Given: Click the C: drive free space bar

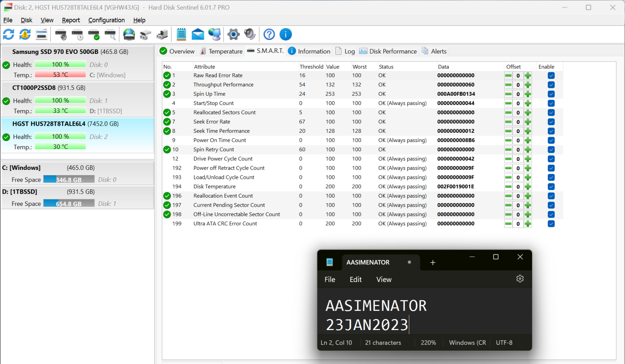Looking at the screenshot, I should [69, 180].
